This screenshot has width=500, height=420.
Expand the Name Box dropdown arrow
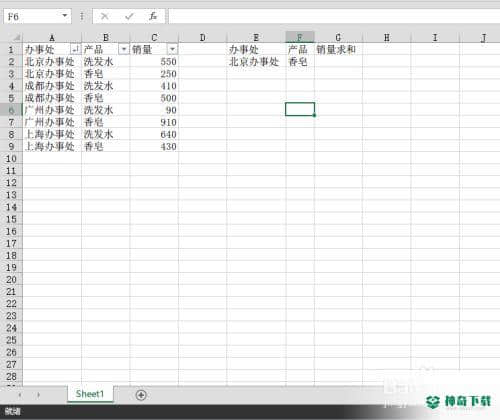tap(64, 16)
